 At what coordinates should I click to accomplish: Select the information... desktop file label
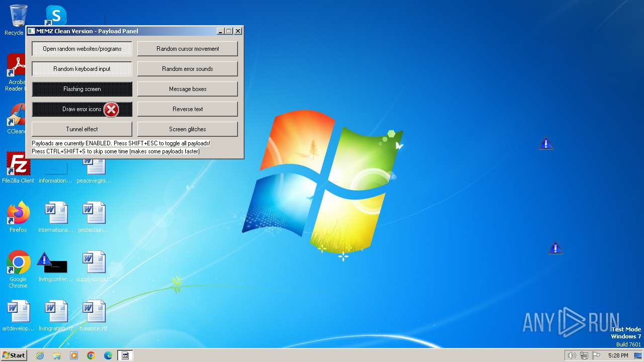(x=55, y=180)
